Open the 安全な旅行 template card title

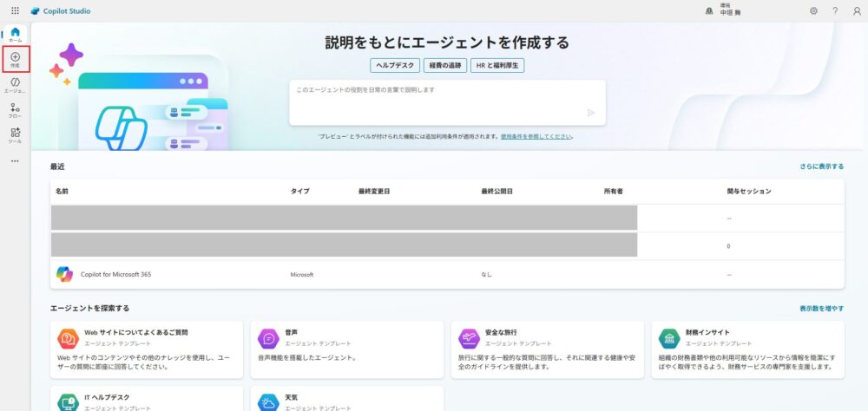[501, 332]
